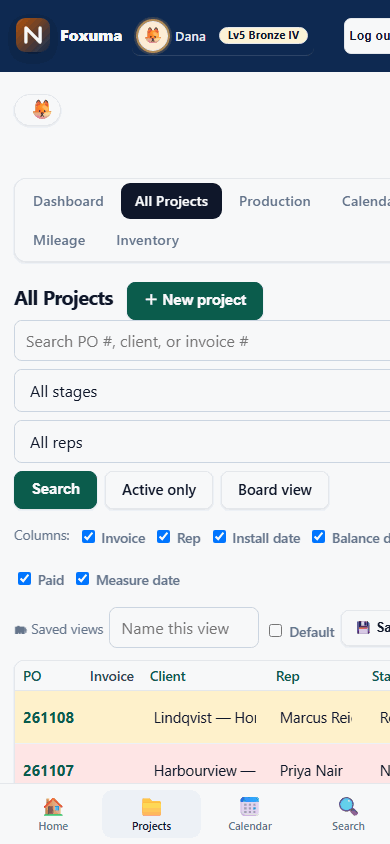Open the All stages dropdown
The image size is (390, 844).
[202, 391]
